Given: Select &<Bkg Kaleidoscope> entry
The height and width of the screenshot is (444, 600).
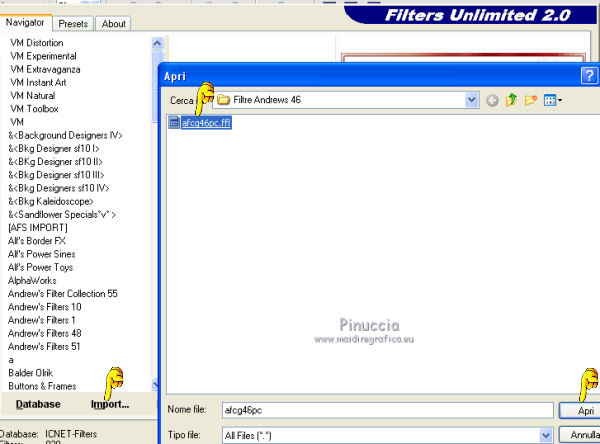Looking at the screenshot, I should (51, 201).
